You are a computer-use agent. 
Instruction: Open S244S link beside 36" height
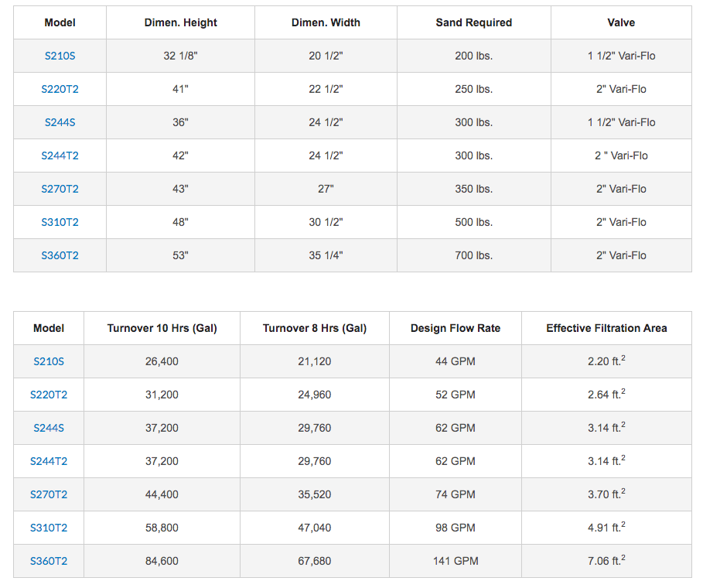(60, 122)
